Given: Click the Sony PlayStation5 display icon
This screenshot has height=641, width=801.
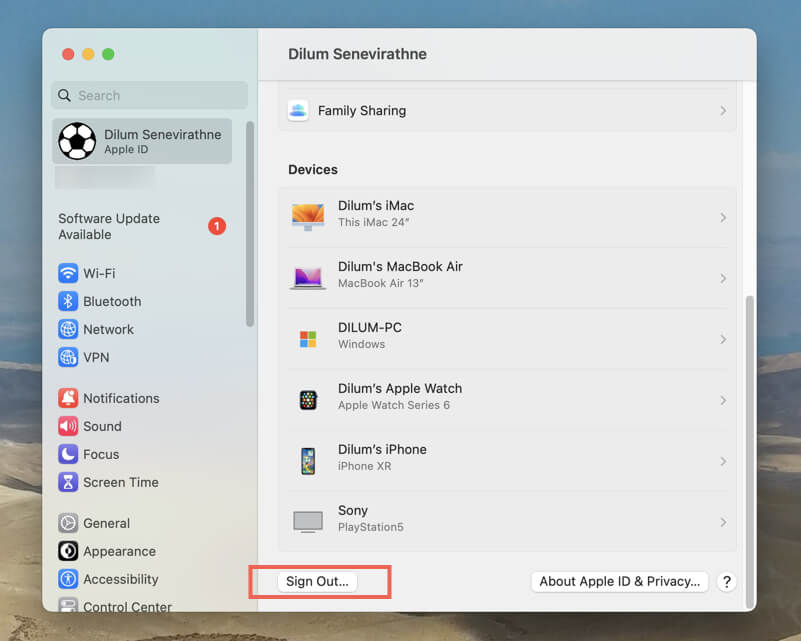Looking at the screenshot, I should pos(308,521).
